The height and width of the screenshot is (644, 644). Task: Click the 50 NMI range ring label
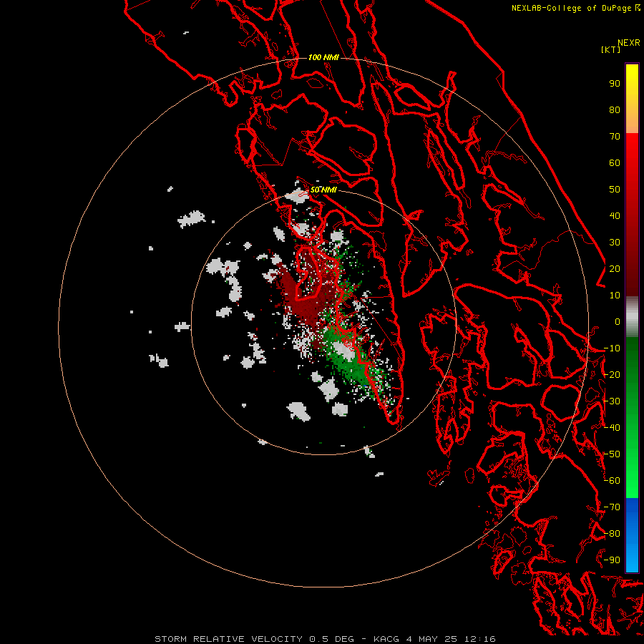click(x=323, y=190)
